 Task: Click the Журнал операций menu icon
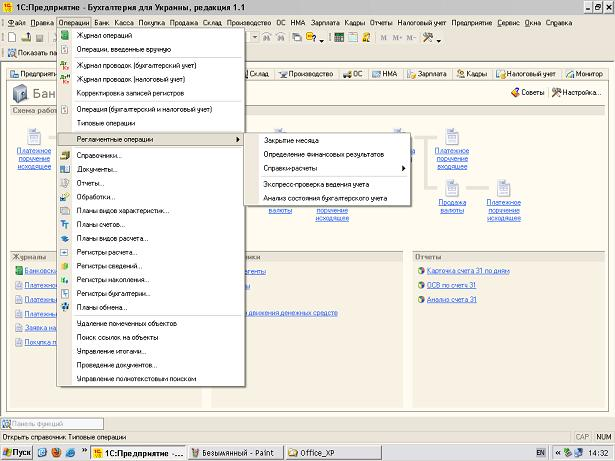click(x=65, y=35)
